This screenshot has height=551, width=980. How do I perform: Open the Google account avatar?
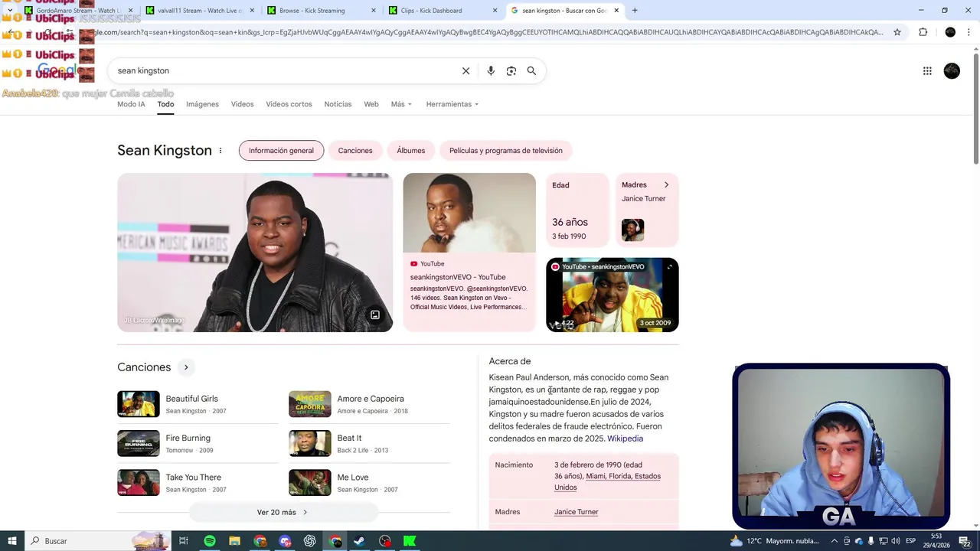click(952, 70)
